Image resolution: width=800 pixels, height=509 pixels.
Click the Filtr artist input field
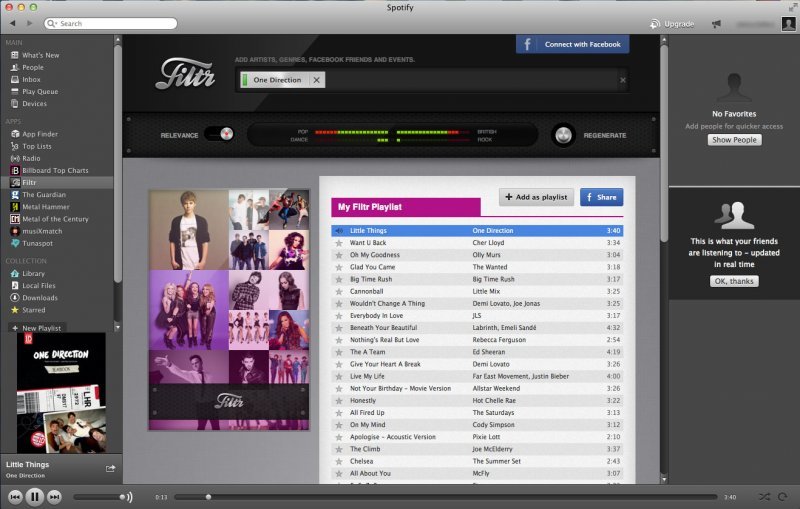tap(431, 80)
